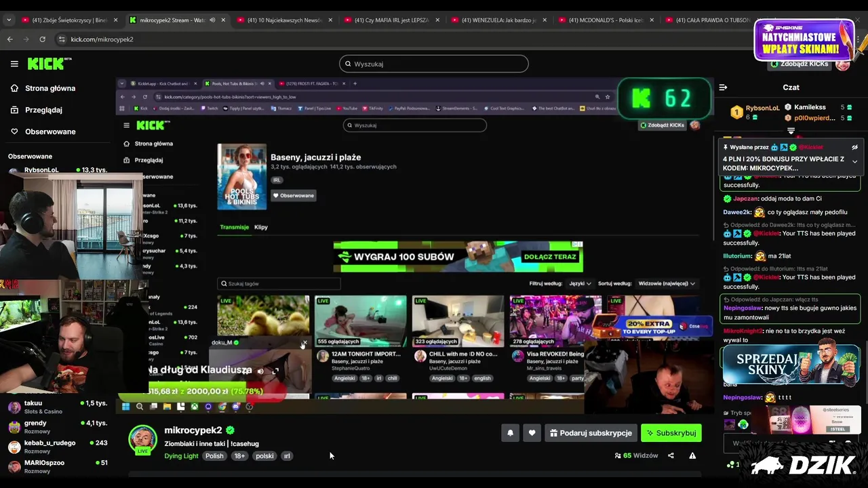The width and height of the screenshot is (868, 488).
Task: Click the irl tag under stream title
Action: (287, 456)
